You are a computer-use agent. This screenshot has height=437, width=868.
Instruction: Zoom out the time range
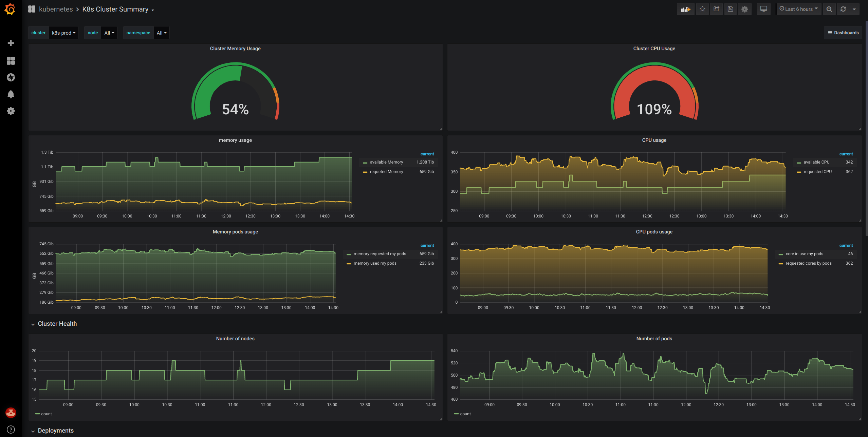(829, 9)
